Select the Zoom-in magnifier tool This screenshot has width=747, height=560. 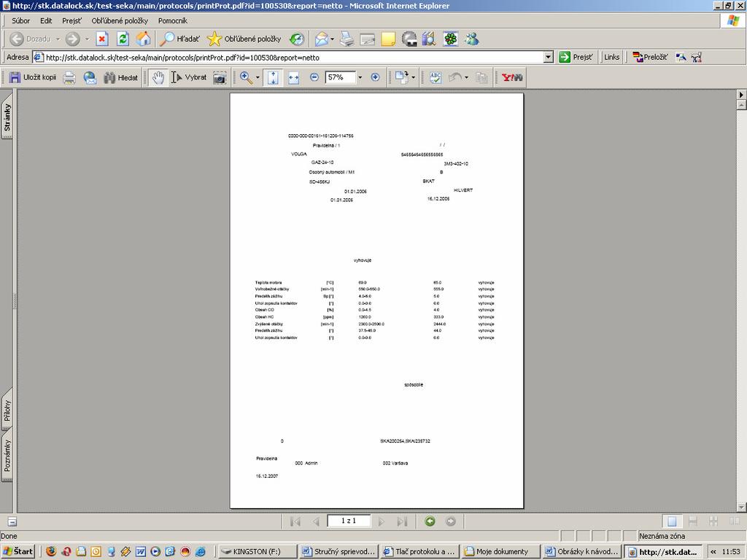[x=247, y=77]
